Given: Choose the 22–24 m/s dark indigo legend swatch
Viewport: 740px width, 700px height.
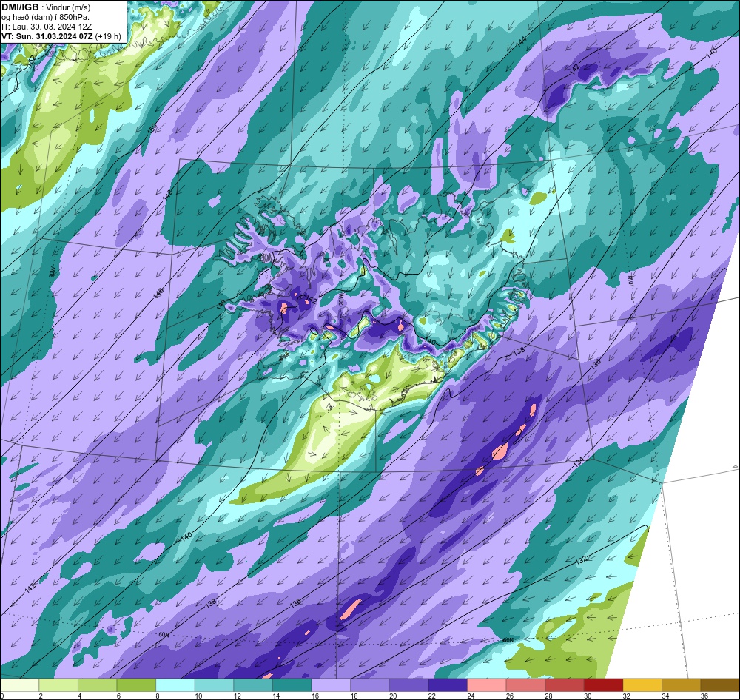Looking at the screenshot, I should [x=448, y=685].
